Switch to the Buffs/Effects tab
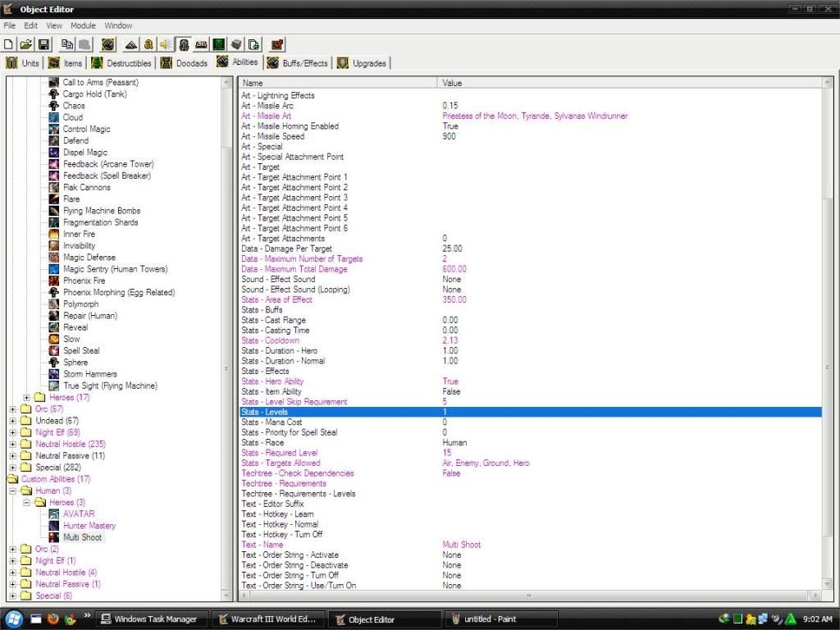840x630 pixels. pyautogui.click(x=298, y=63)
